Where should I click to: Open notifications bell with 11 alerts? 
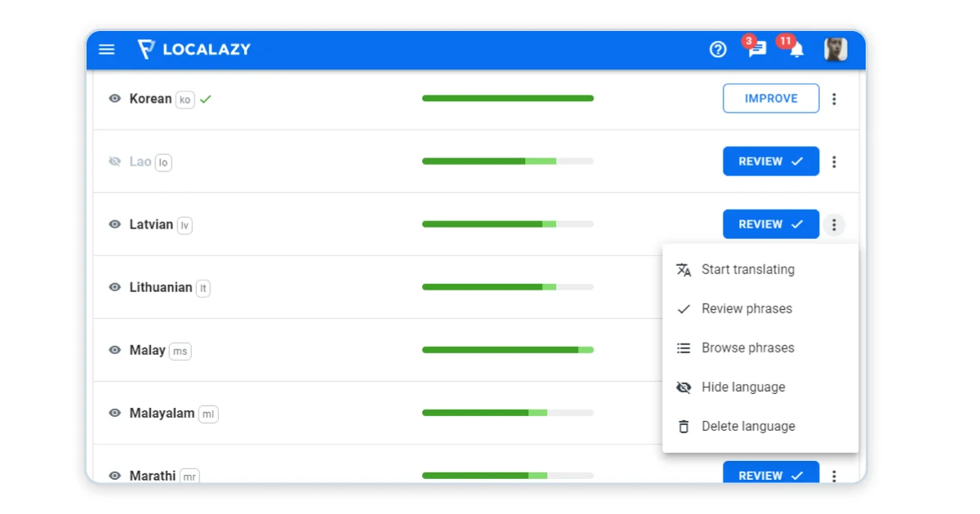coord(795,51)
